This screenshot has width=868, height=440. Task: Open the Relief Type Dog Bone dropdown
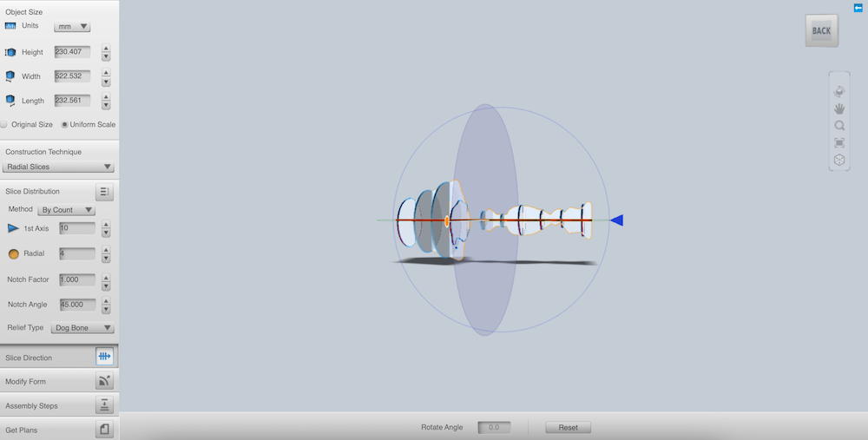point(82,328)
